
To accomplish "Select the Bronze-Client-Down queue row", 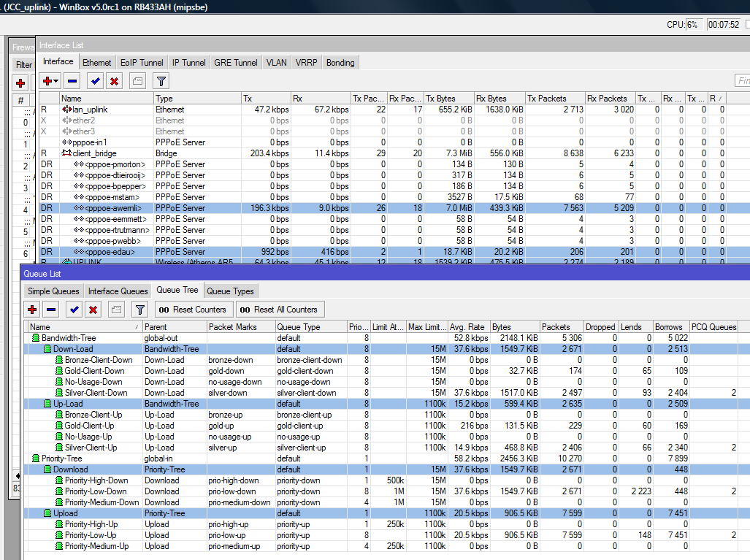I will (x=387, y=360).
